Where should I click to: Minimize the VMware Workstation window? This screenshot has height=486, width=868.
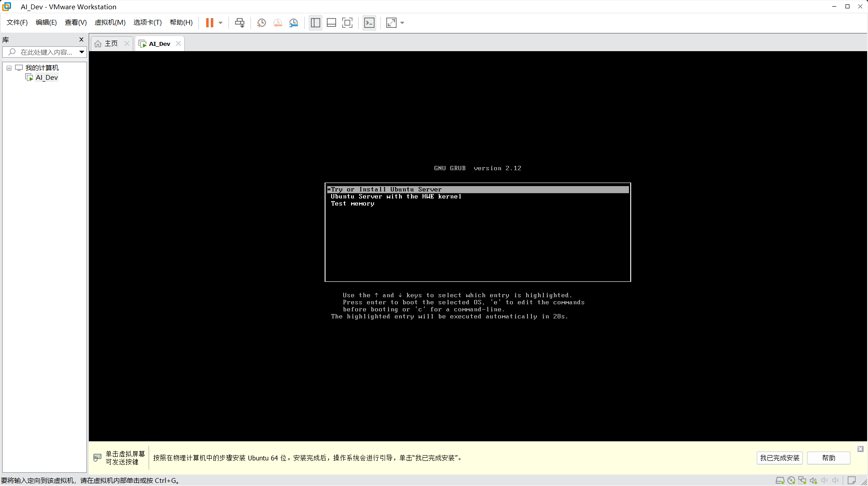tap(834, 6)
